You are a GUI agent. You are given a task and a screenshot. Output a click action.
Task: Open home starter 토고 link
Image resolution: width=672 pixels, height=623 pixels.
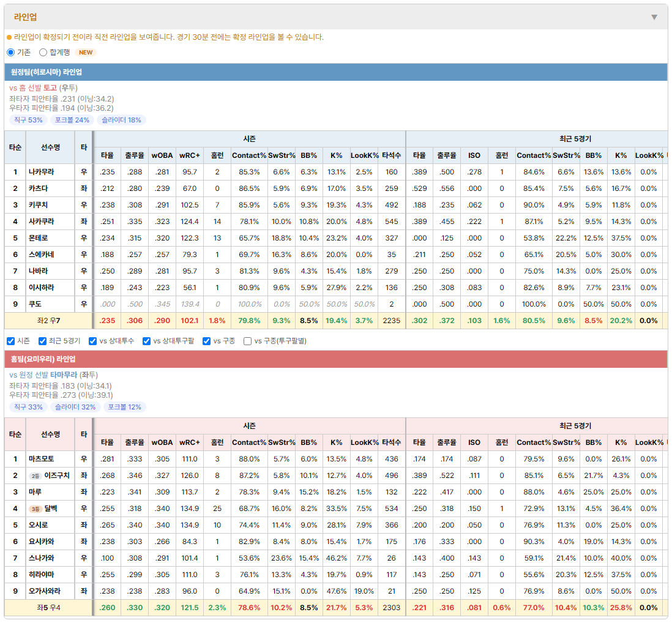tap(50, 88)
